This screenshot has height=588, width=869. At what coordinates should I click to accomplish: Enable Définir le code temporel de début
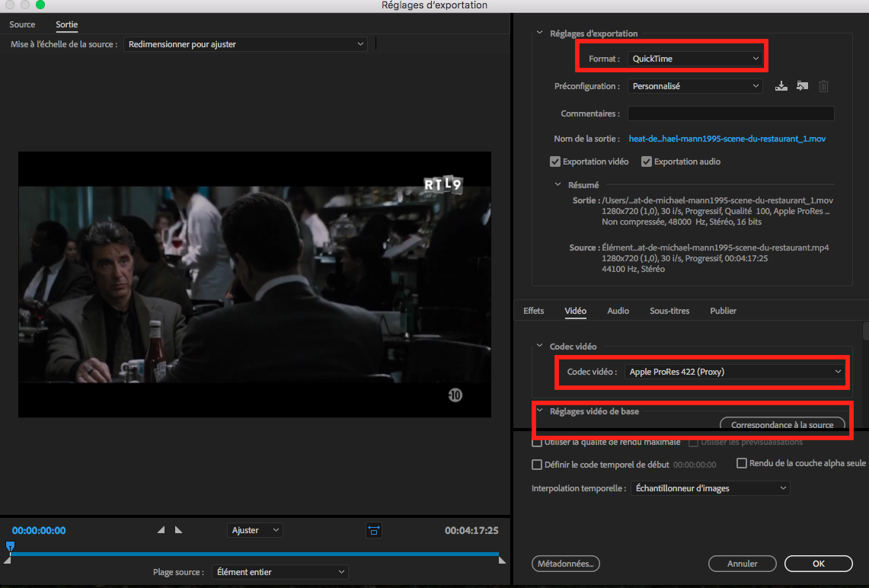point(536,465)
